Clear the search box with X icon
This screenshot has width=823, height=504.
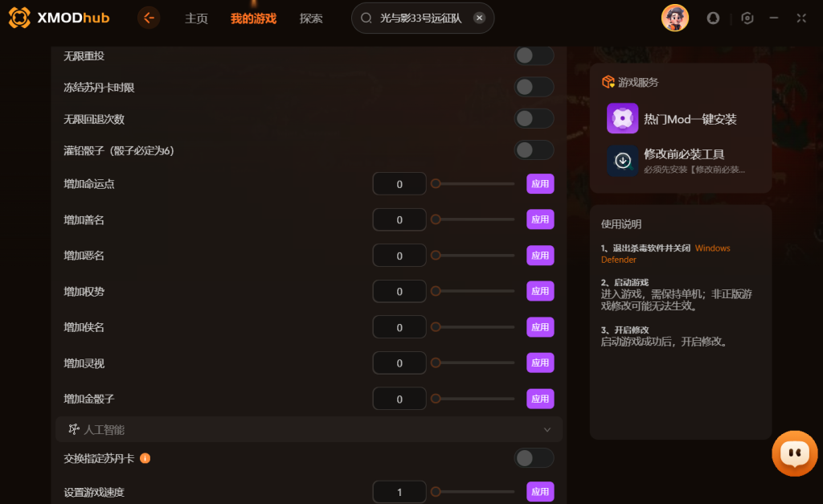479,18
